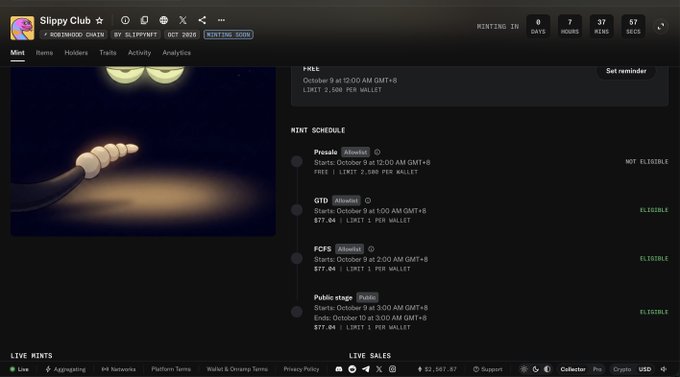The height and width of the screenshot is (377, 680).
Task: Open the Holders tab
Action: 76,52
